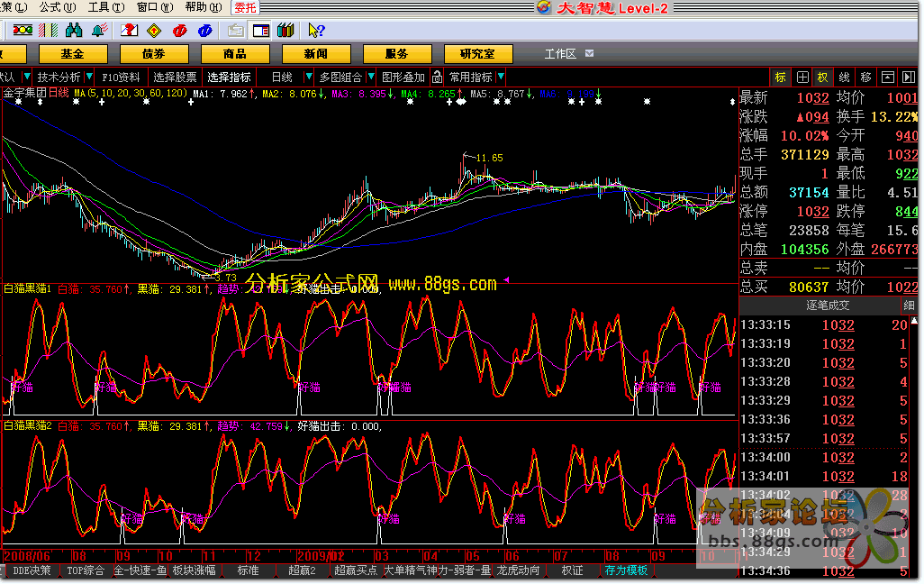This screenshot has height=584, width=924.
Task: Open the binoculars search tool
Action: pos(74,30)
